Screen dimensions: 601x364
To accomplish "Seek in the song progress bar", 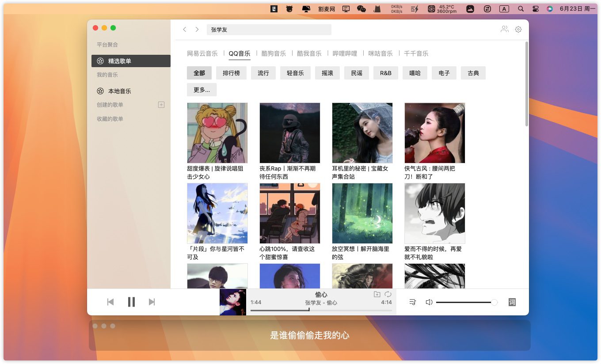I will (321, 310).
